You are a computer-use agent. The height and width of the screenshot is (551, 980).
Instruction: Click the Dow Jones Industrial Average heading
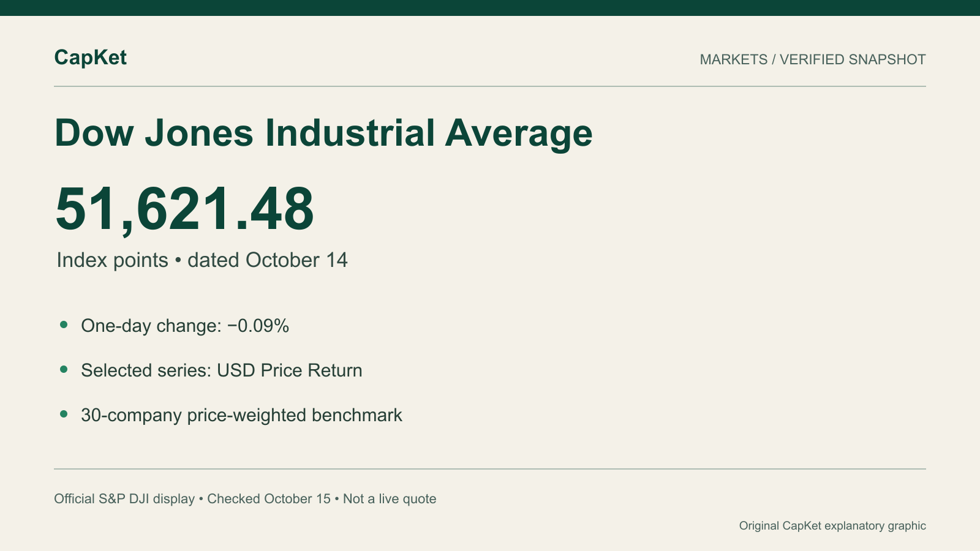pos(323,133)
